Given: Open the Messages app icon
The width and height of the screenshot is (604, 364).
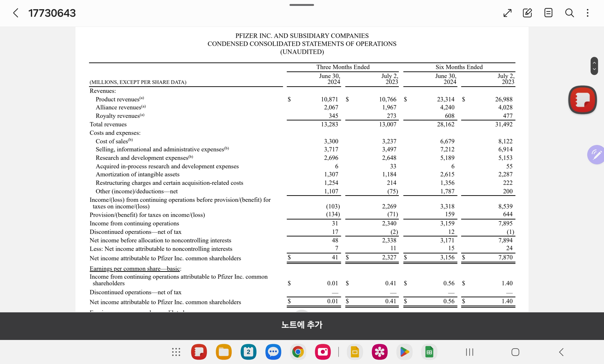Looking at the screenshot, I should click(x=273, y=352).
